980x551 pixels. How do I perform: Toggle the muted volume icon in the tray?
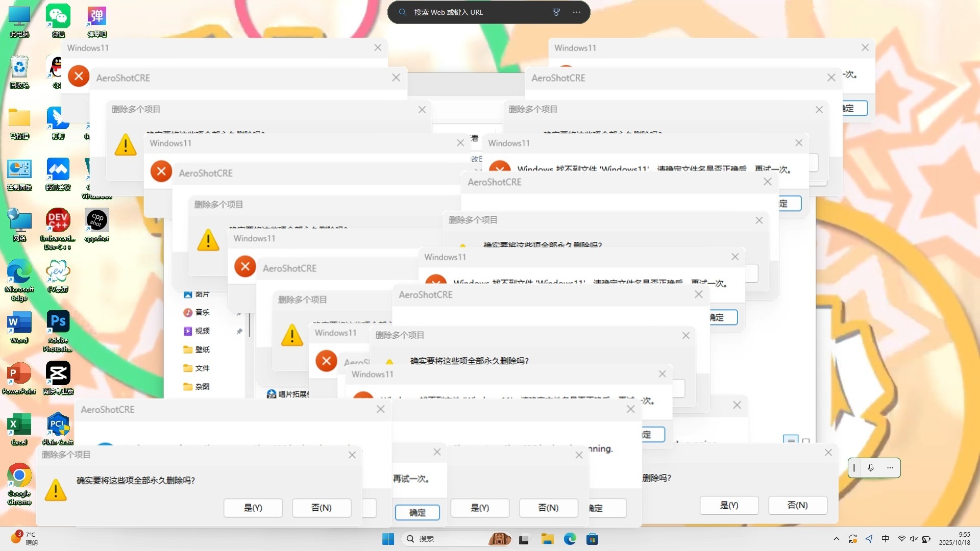click(x=914, y=539)
